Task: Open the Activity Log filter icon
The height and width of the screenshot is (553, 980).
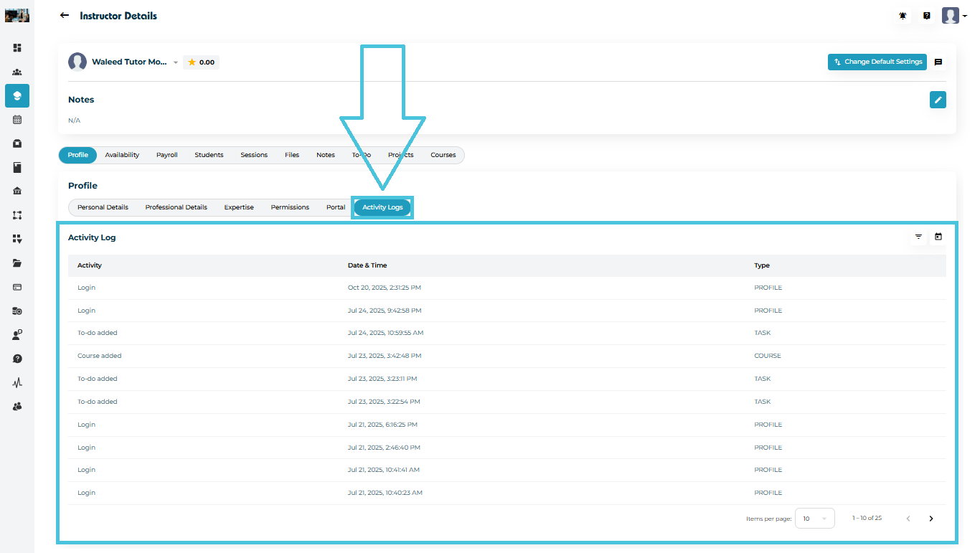Action: tap(918, 237)
